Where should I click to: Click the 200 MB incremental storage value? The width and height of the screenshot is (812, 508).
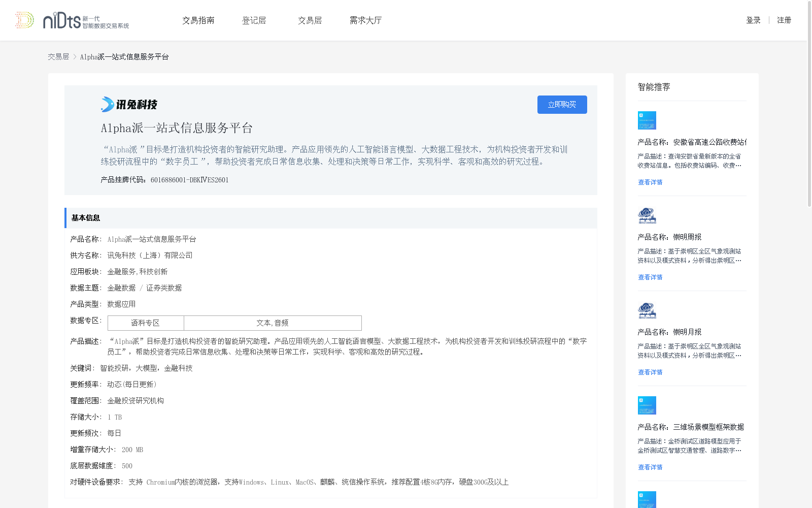(132, 450)
